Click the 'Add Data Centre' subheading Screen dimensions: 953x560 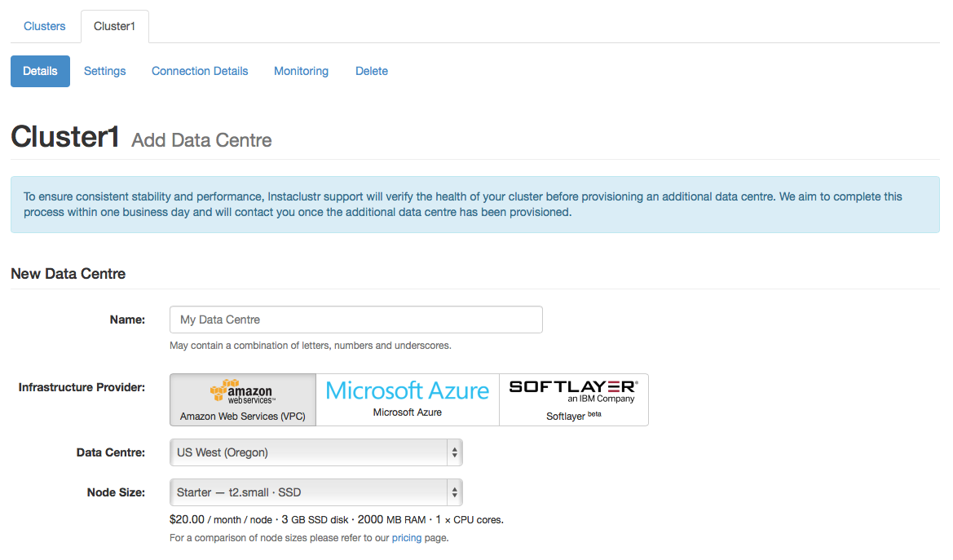[202, 140]
